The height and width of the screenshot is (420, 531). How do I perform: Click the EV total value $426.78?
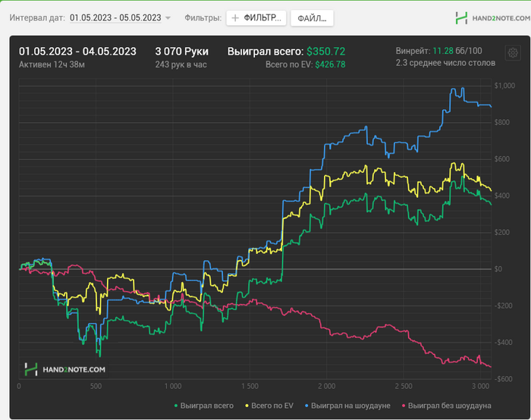pyautogui.click(x=330, y=64)
